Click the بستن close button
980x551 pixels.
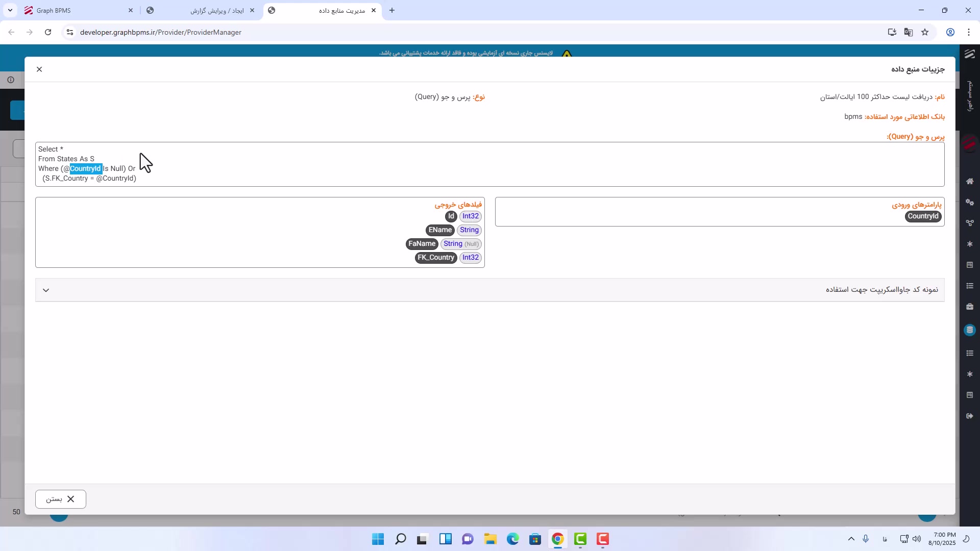tap(61, 499)
